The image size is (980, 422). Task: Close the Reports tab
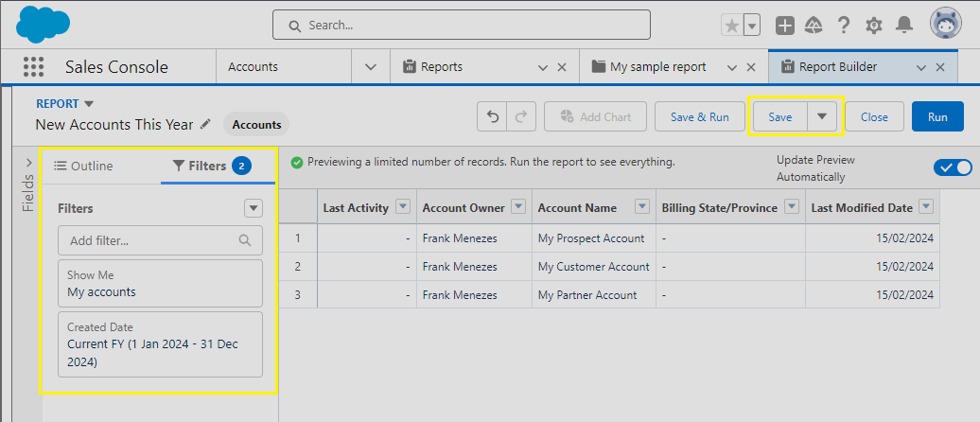tap(562, 67)
